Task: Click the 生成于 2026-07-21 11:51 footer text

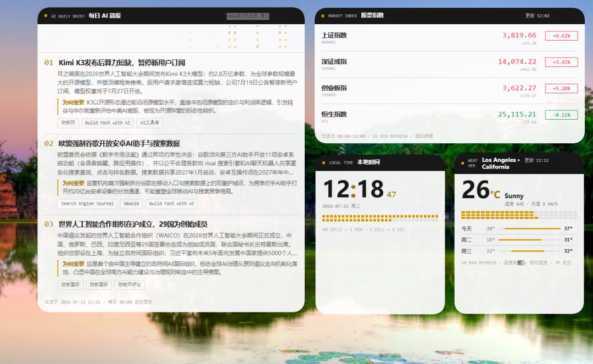Action: [98, 302]
